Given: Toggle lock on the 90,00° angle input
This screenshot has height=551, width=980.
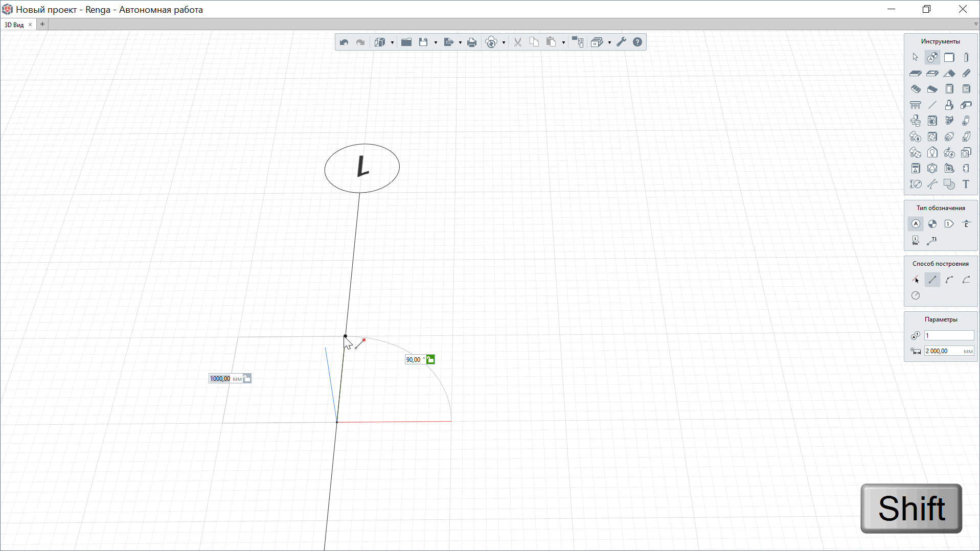Looking at the screenshot, I should [430, 360].
